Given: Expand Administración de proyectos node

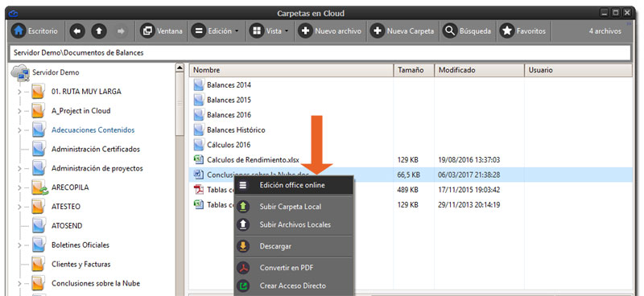Looking at the screenshot, I should click(19, 168).
